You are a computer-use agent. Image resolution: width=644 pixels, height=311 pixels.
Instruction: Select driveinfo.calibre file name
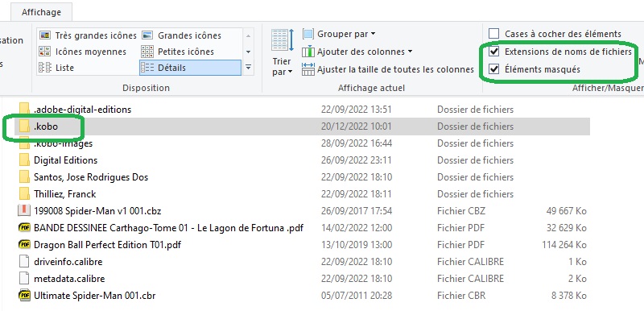(68, 261)
